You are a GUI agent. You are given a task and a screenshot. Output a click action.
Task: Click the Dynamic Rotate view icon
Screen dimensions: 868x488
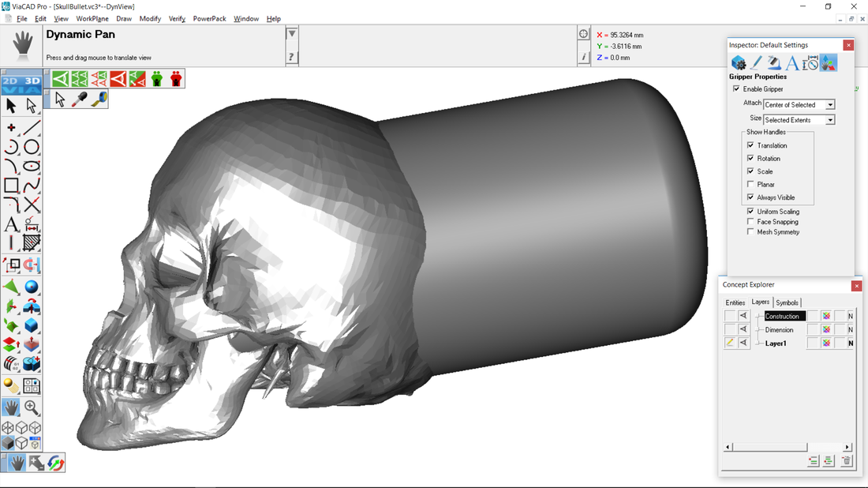pos(55,464)
